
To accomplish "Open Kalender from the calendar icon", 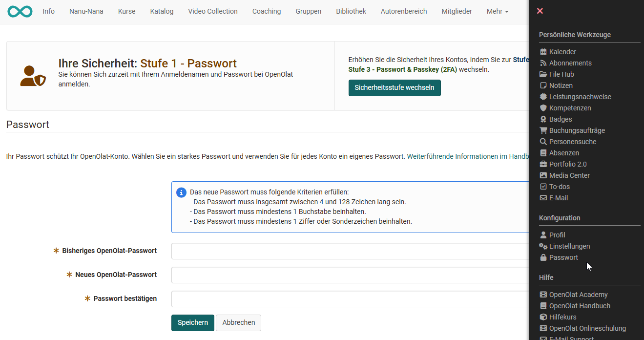I will 543,52.
